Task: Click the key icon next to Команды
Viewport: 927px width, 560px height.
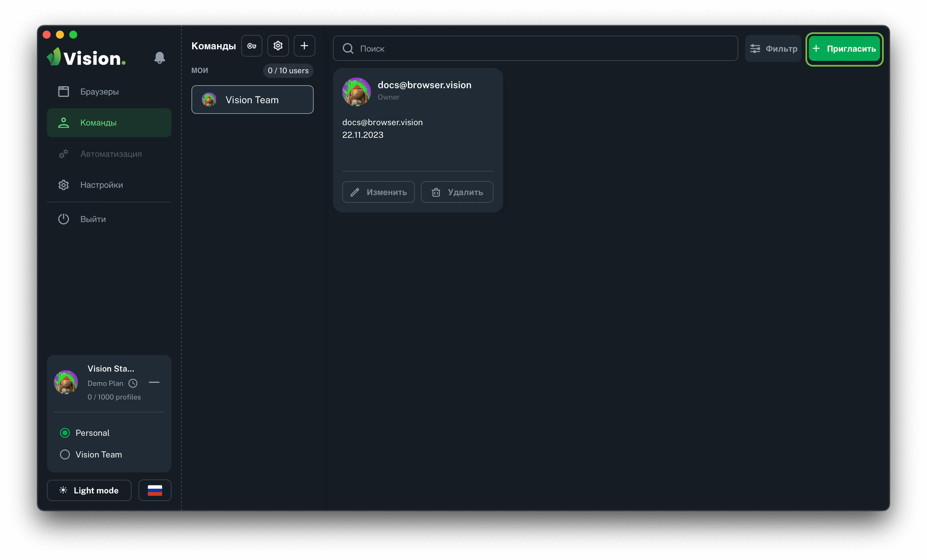Action: point(252,46)
